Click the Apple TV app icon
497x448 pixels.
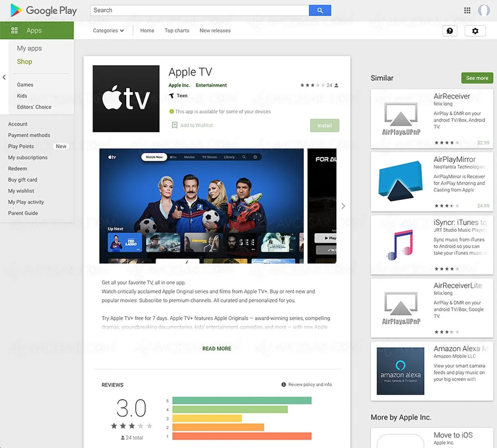coord(126,99)
